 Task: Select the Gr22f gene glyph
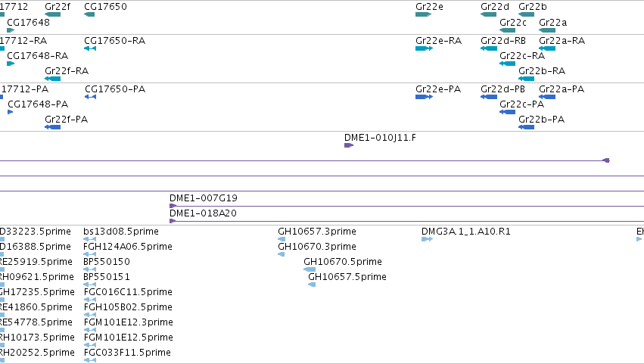pos(52,14)
